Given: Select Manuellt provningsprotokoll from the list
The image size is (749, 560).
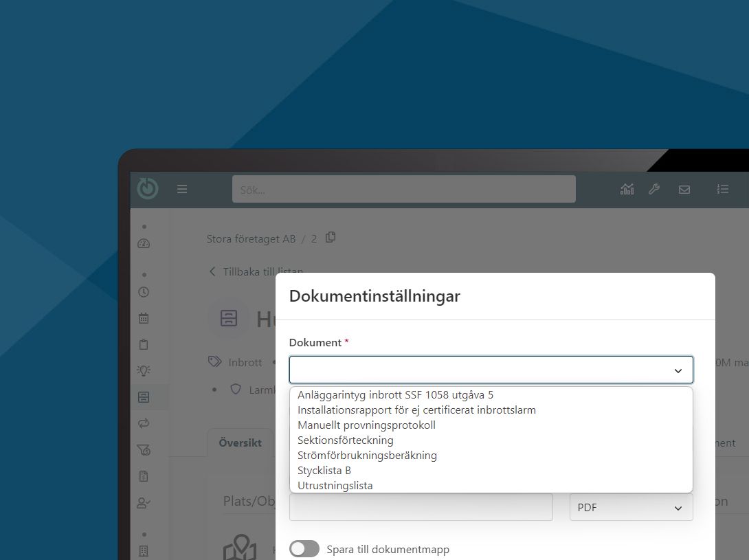Looking at the screenshot, I should 366,425.
